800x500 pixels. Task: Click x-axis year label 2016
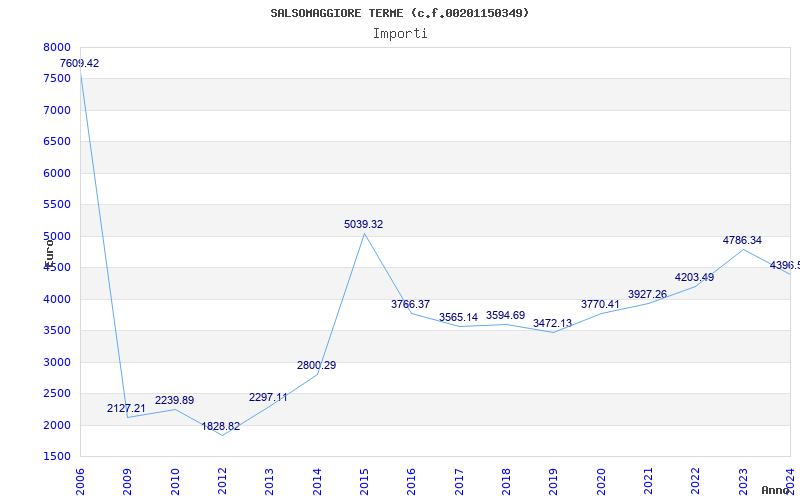[411, 482]
